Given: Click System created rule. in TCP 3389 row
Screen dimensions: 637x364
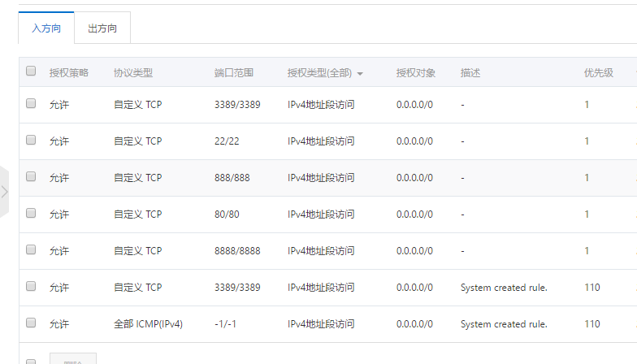Looking at the screenshot, I should coord(504,288).
